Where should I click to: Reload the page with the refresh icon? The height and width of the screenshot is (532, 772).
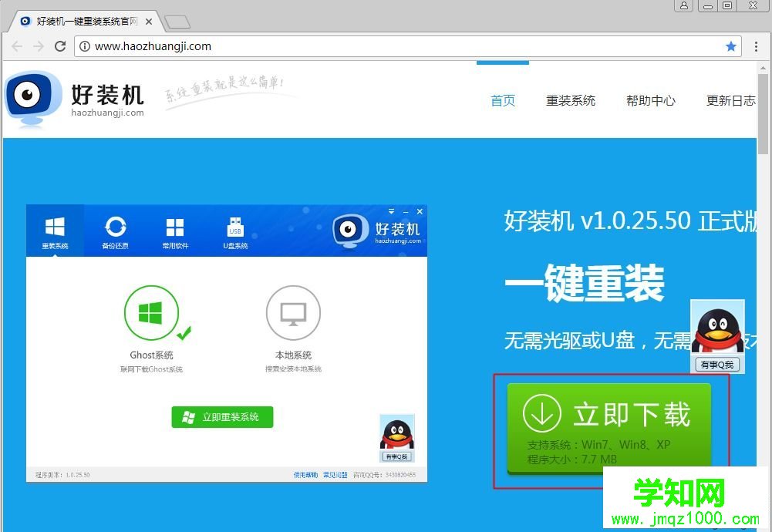click(61, 46)
